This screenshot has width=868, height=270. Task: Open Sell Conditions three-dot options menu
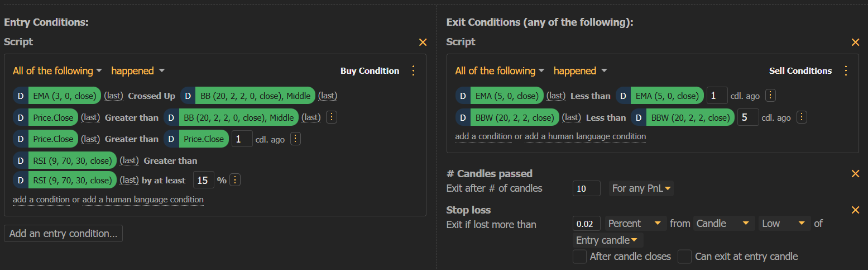[x=846, y=70]
